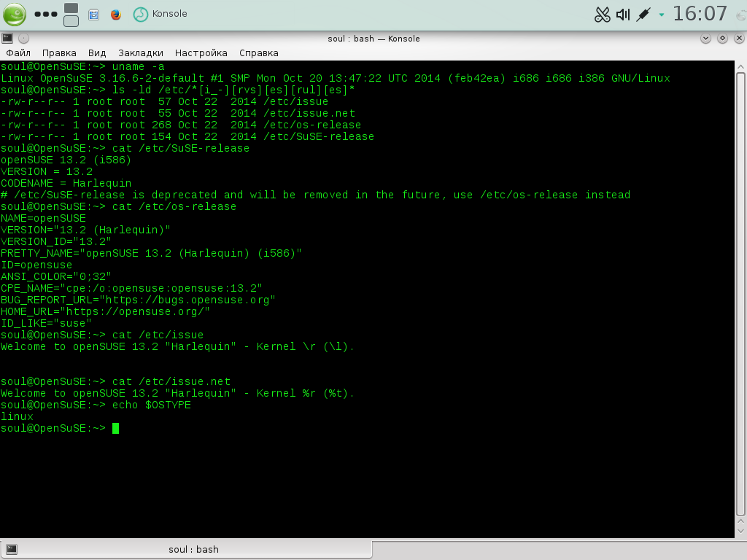The image size is (747, 560).
Task: Open the Закладки menu
Action: click(x=141, y=52)
